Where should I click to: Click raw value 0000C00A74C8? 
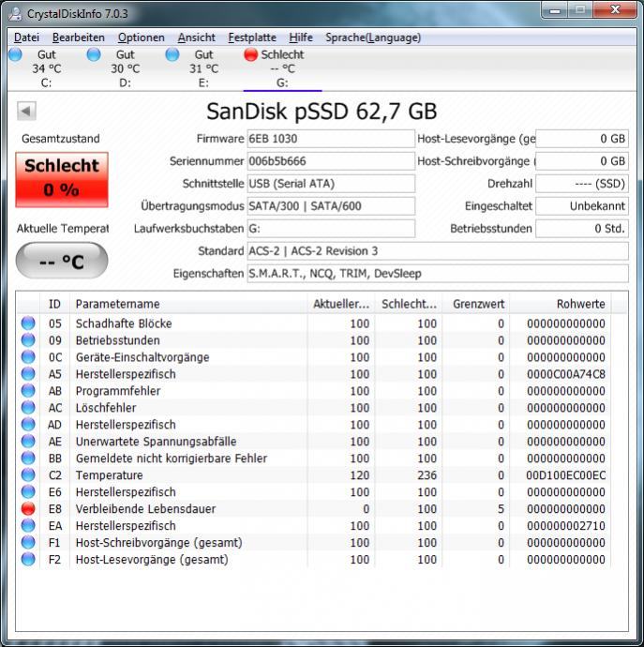[x=566, y=374]
